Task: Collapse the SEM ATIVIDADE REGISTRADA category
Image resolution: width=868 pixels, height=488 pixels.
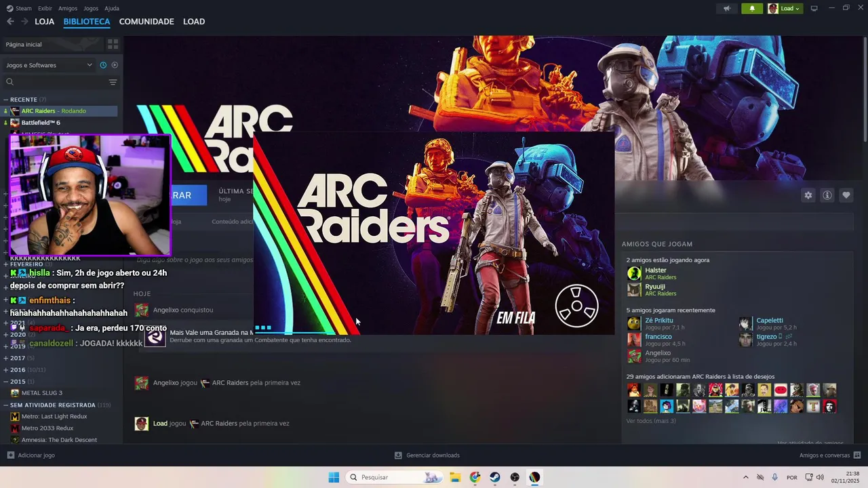Action: click(6, 405)
